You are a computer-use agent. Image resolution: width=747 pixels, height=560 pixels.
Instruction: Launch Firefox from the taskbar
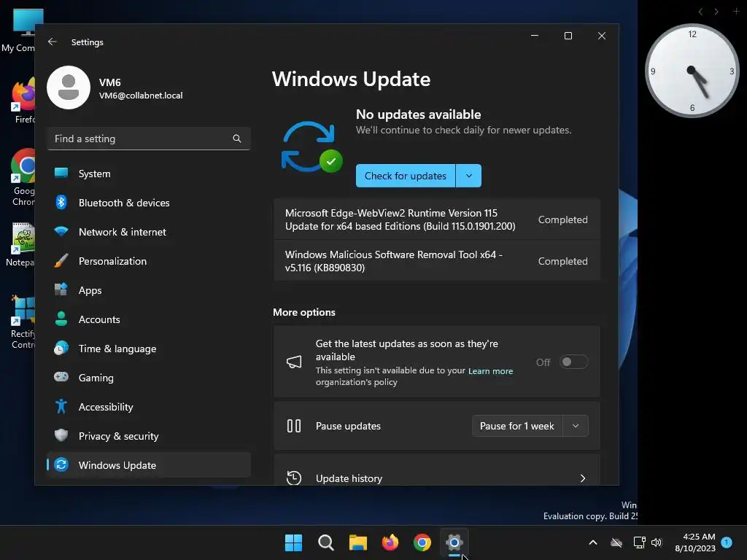click(x=390, y=542)
